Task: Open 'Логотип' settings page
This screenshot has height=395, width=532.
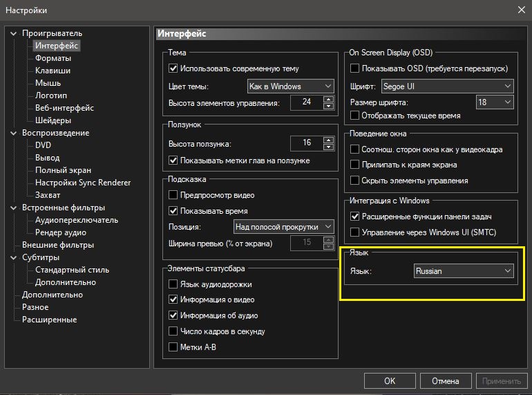Action: pyautogui.click(x=51, y=95)
